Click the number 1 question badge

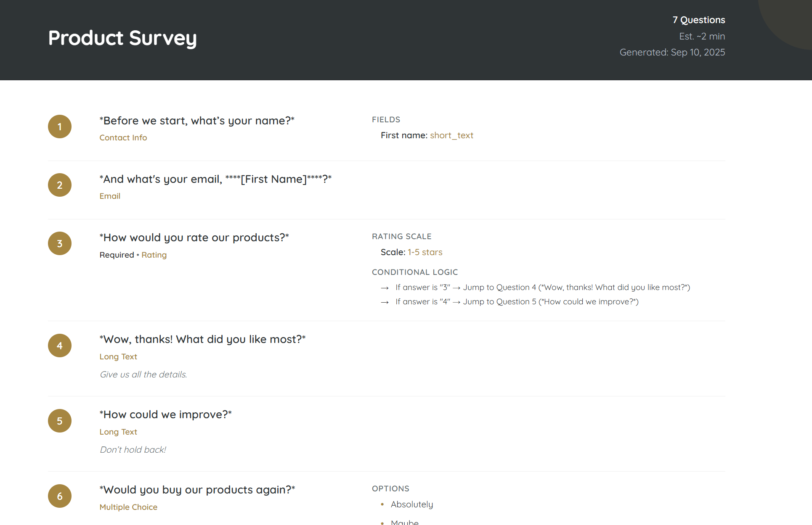(x=60, y=127)
